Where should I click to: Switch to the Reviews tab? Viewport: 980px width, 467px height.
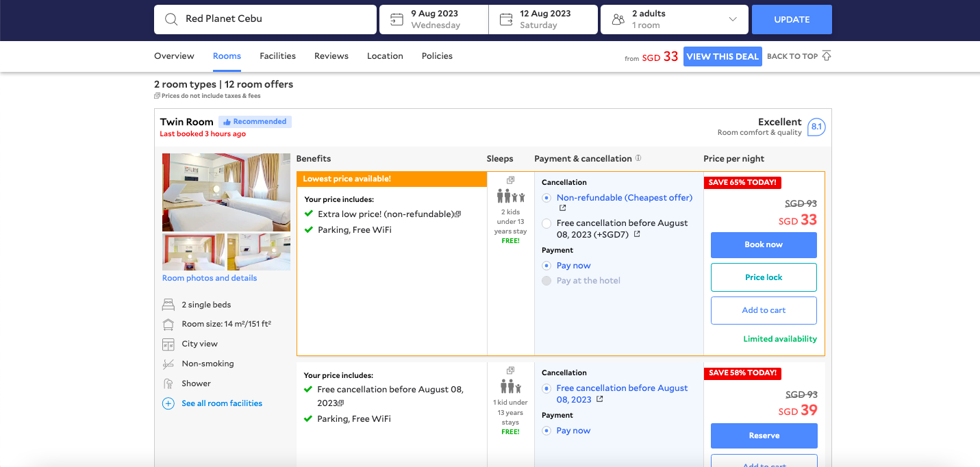(x=331, y=56)
